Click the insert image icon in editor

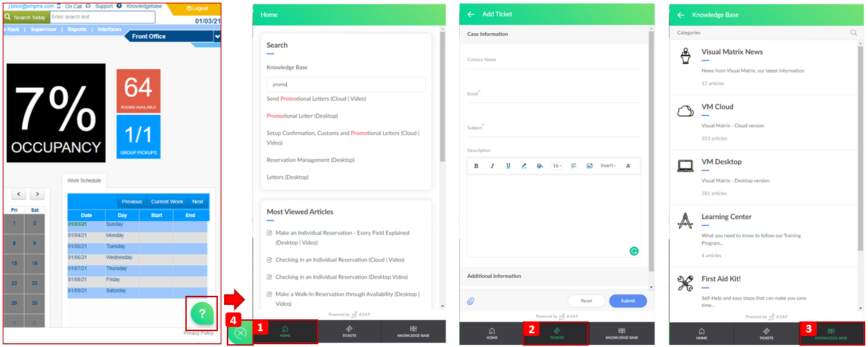[589, 166]
